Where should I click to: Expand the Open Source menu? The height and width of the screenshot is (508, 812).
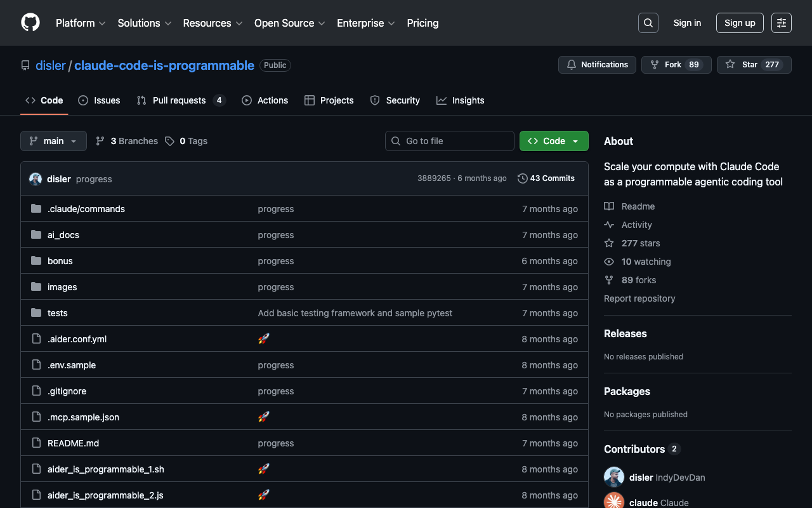click(289, 23)
